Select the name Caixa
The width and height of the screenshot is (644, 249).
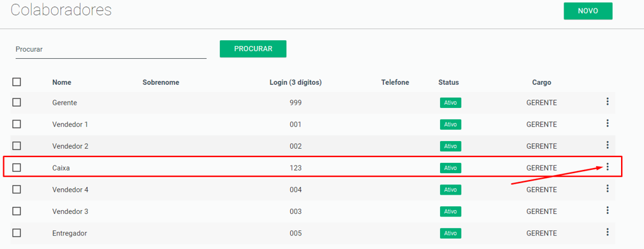point(61,168)
